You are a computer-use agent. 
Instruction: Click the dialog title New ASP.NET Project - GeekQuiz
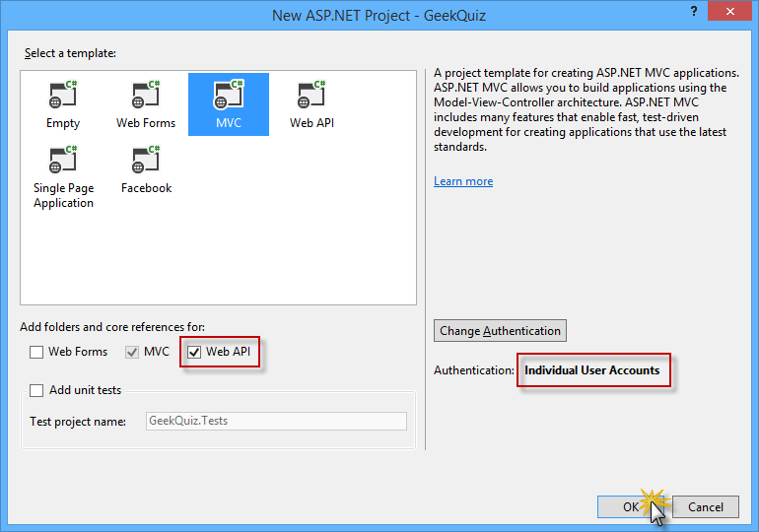click(379, 16)
